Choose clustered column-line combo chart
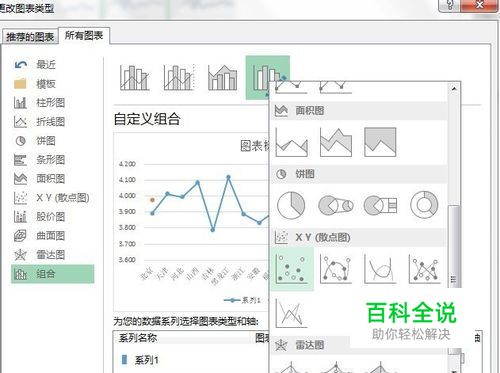 pyautogui.click(x=135, y=78)
